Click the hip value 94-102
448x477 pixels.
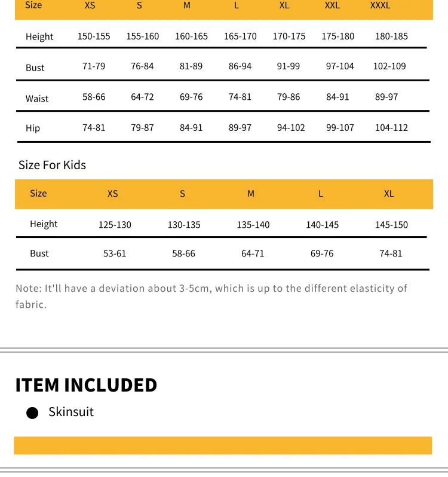(x=291, y=128)
